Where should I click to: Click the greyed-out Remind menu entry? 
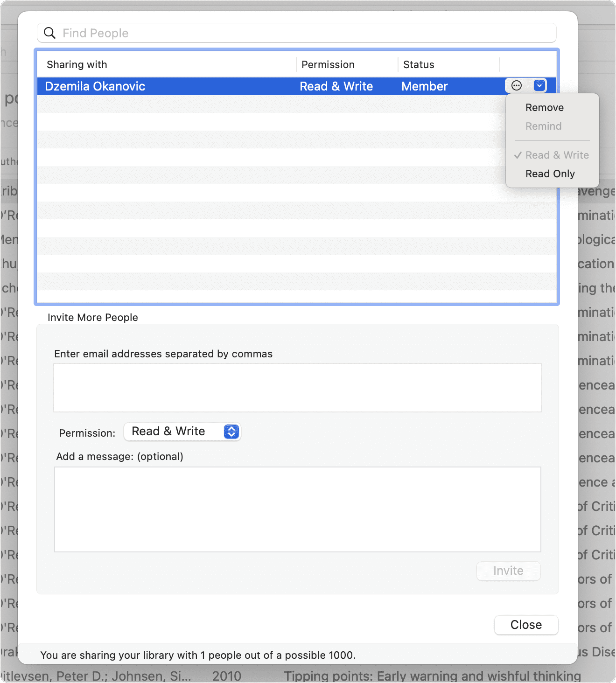543,126
